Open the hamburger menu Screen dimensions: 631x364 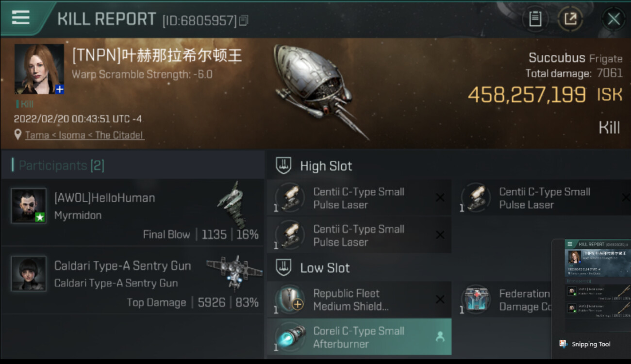coord(20,17)
